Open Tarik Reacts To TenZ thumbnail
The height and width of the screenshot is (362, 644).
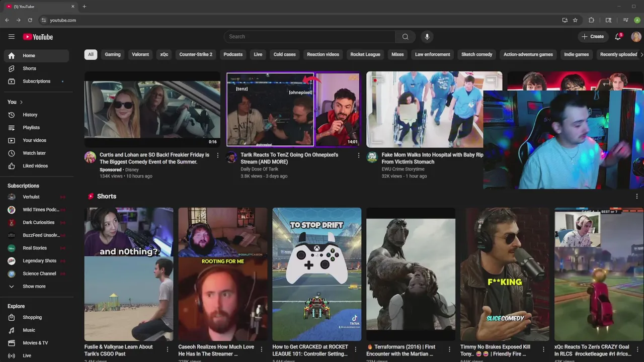pos(293,110)
